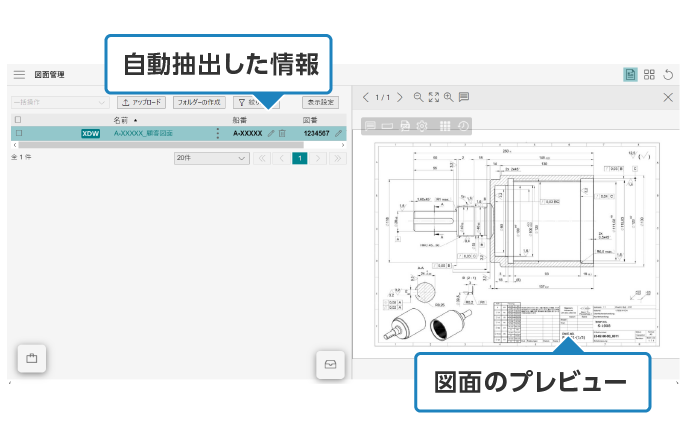Open the inbox tray button at bottom
Image resolution: width=686 pixels, height=431 pixels.
tap(330, 364)
